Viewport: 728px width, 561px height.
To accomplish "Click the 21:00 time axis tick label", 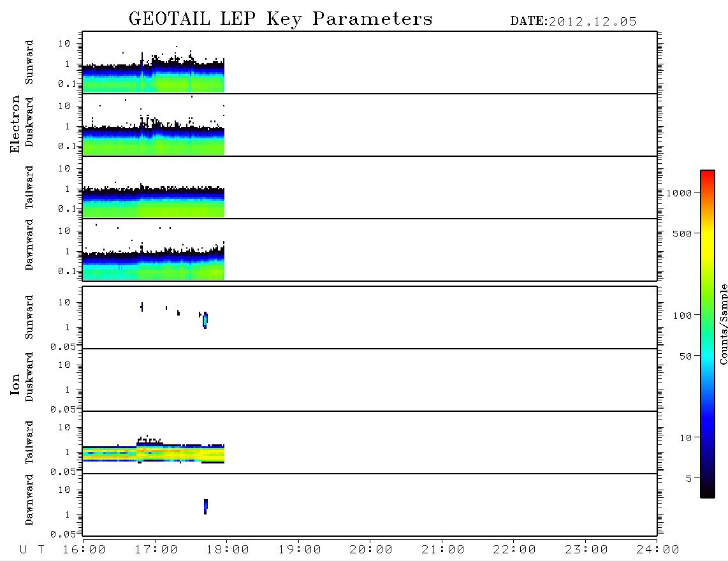I will click(443, 550).
